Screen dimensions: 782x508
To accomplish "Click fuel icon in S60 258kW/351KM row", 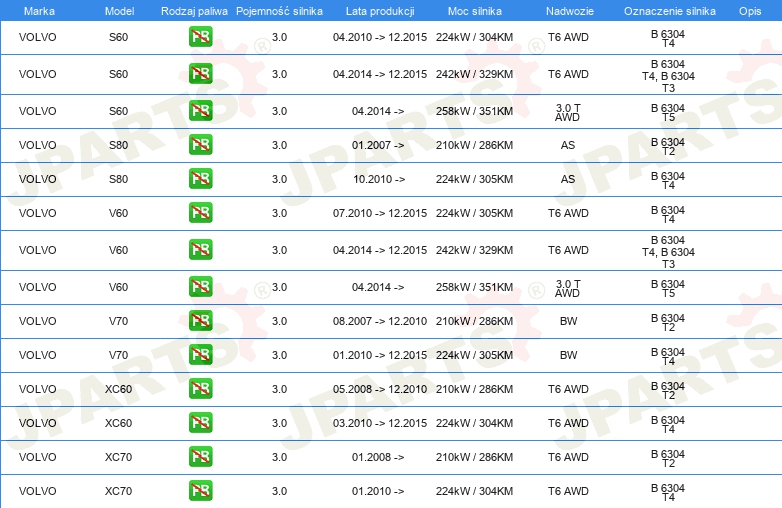I will (x=200, y=111).
